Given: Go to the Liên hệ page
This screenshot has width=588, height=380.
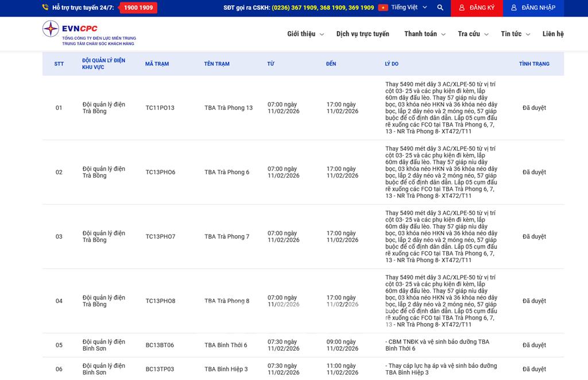Looking at the screenshot, I should point(553,34).
